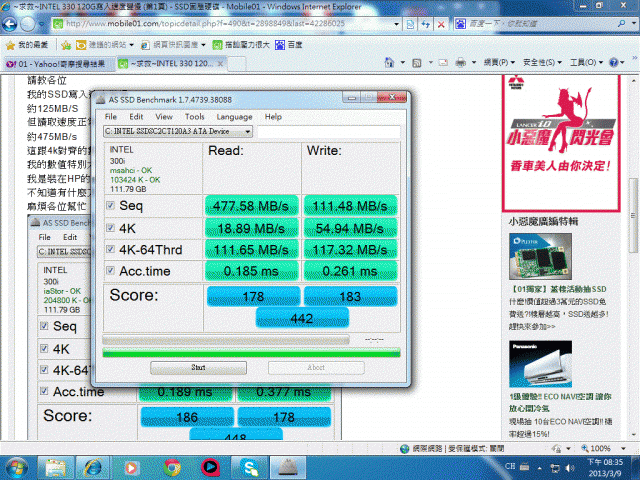This screenshot has height=480, width=640.
Task: Click the network tray icon
Action: [555, 468]
